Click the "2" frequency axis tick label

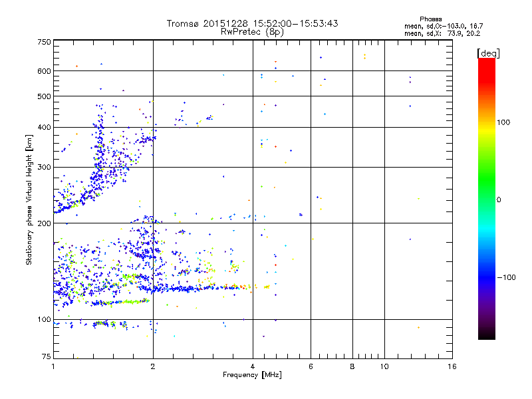point(153,366)
